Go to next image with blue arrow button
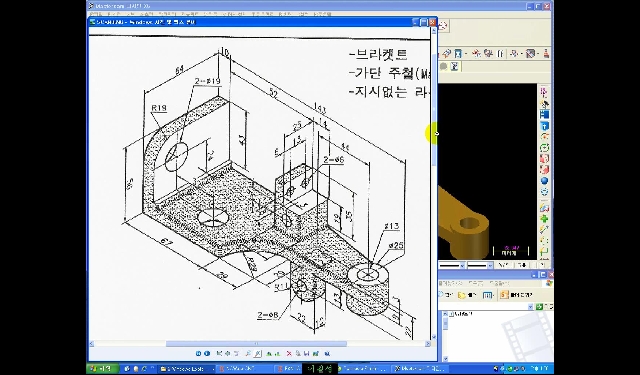The width and height of the screenshot is (640, 375). 207,353
